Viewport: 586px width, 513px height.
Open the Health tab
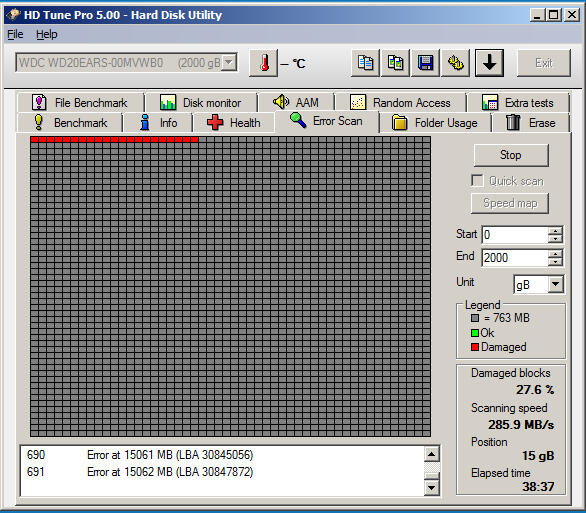click(x=234, y=123)
